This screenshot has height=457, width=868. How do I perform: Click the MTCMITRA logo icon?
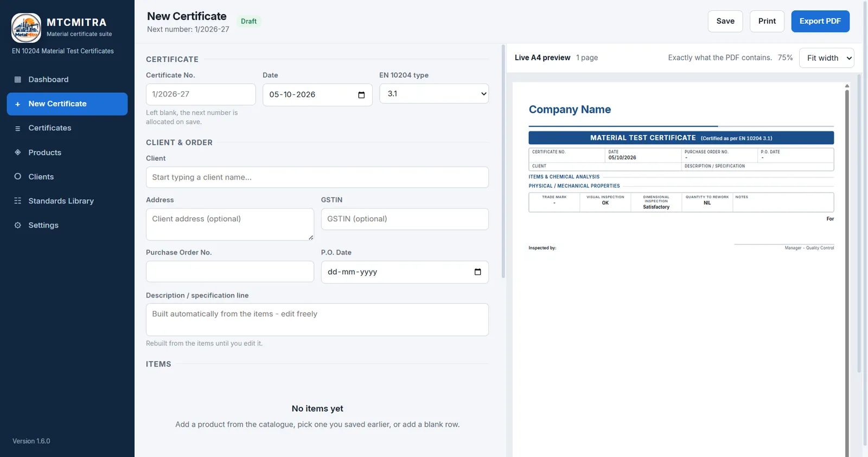coord(26,28)
